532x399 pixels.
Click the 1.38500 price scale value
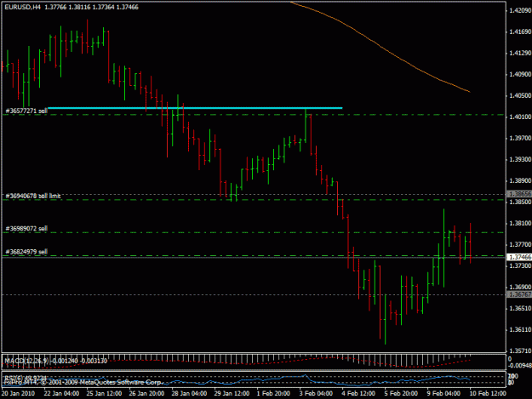(520, 202)
